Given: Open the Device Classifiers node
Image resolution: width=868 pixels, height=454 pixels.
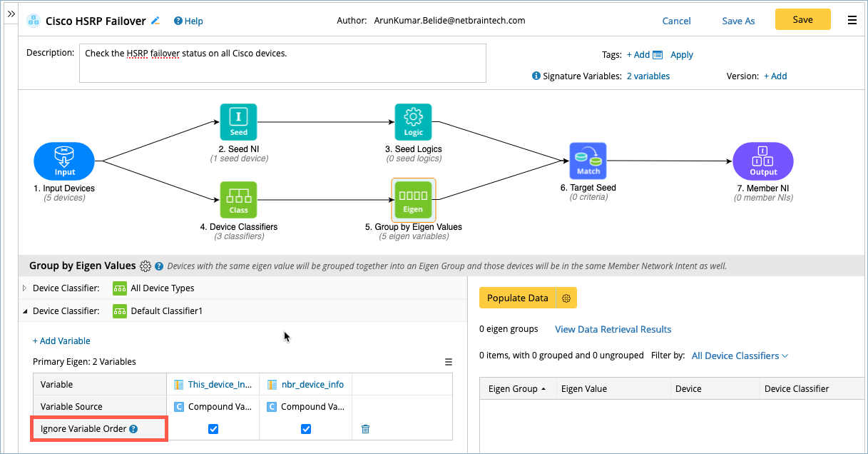Looking at the screenshot, I should tap(238, 199).
